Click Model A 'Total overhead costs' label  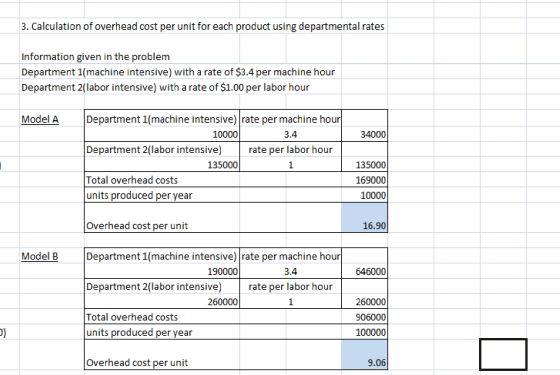[x=132, y=180]
